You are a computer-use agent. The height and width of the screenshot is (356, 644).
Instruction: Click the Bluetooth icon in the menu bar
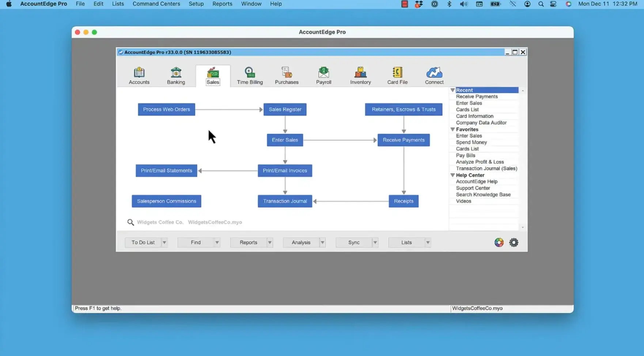click(x=449, y=4)
